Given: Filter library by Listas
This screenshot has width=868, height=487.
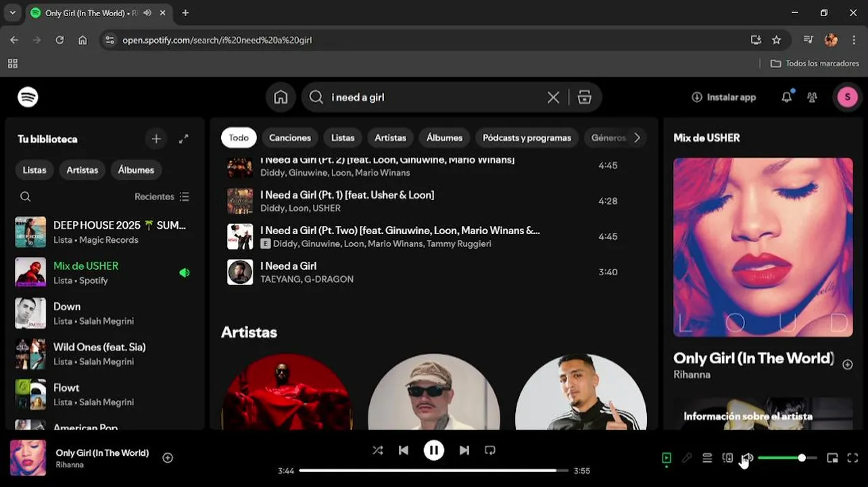Looking at the screenshot, I should pyautogui.click(x=34, y=170).
